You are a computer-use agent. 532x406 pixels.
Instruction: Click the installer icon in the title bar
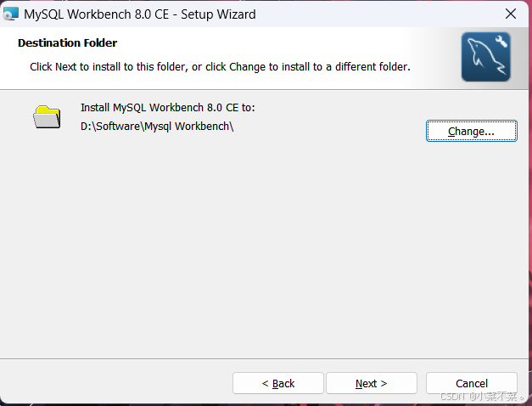11,14
